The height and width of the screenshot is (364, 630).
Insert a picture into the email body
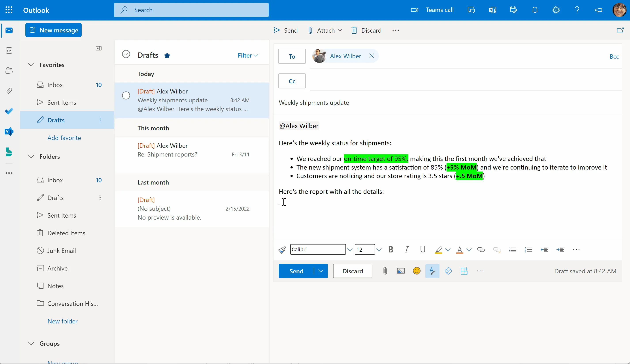400,271
